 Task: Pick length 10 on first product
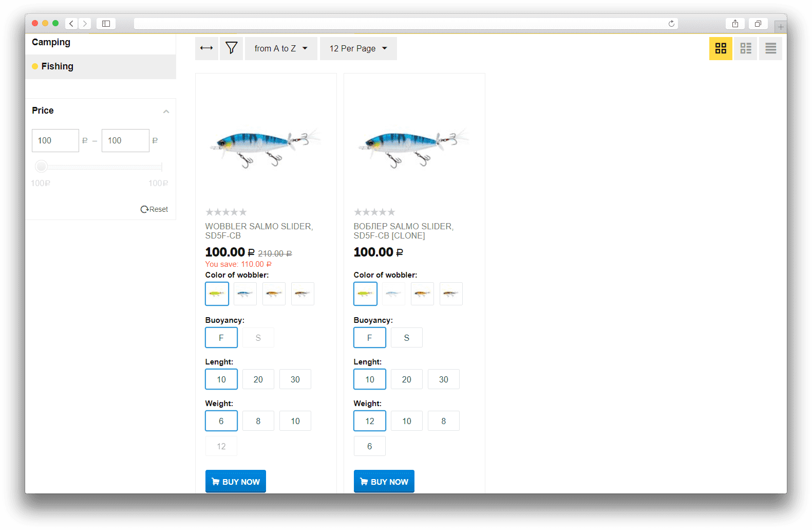coord(221,379)
